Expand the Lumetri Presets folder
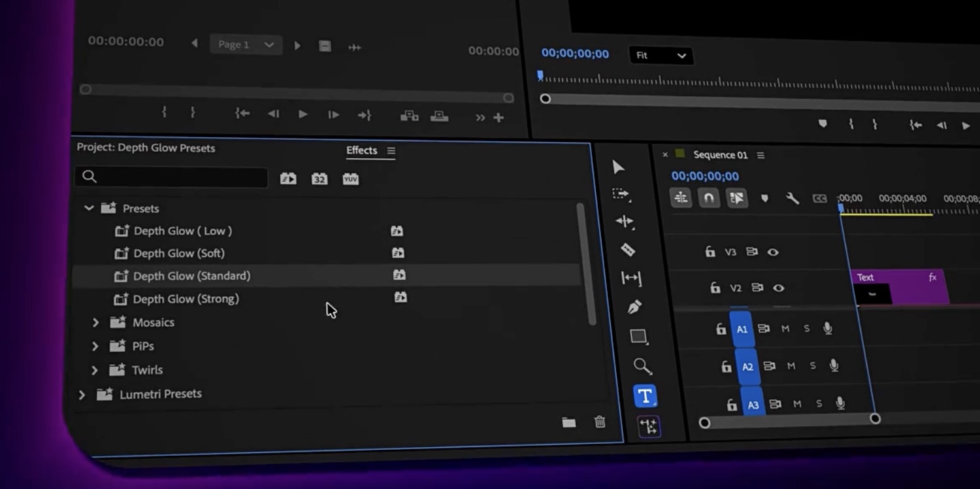The height and width of the screenshot is (489, 980). (x=82, y=394)
